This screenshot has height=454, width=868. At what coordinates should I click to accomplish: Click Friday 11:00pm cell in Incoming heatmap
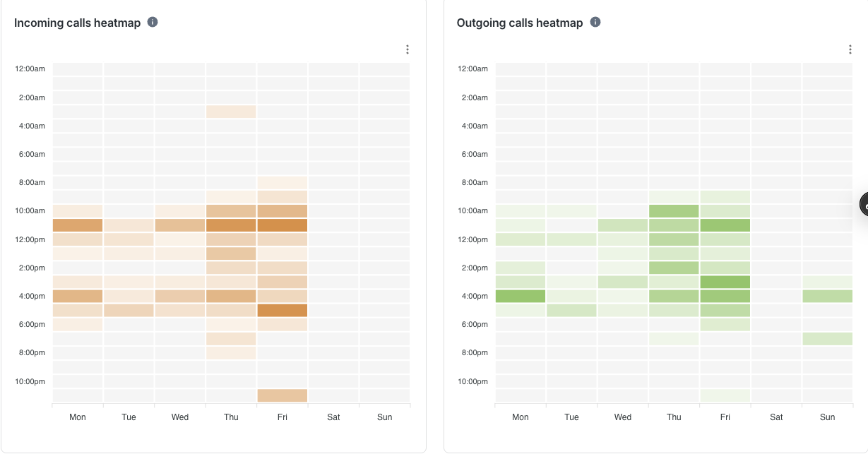click(x=283, y=395)
